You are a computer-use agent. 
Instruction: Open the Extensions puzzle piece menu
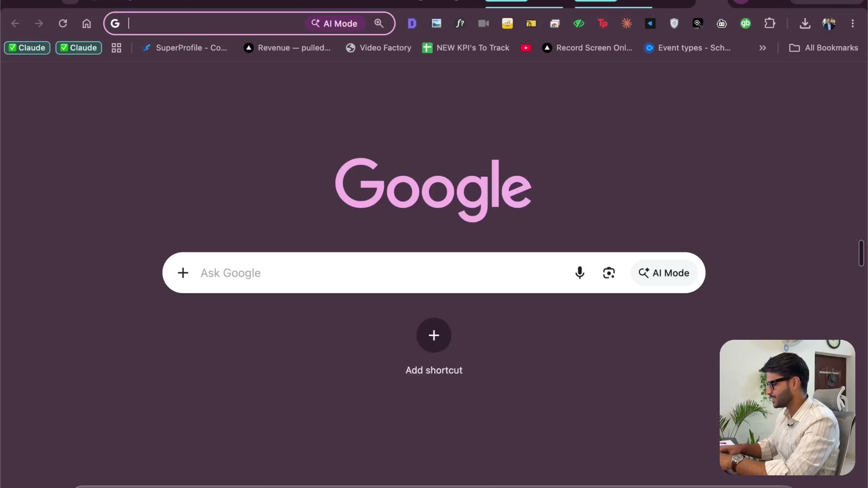pos(769,23)
